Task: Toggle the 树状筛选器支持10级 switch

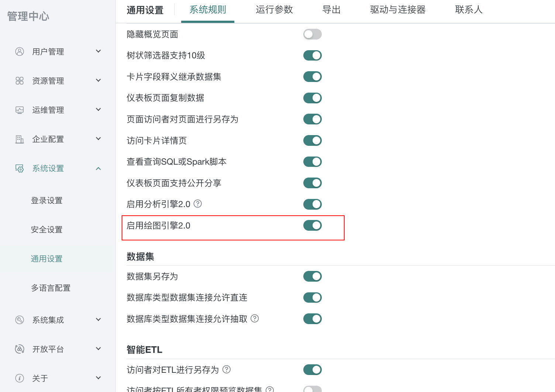Action: (x=312, y=56)
